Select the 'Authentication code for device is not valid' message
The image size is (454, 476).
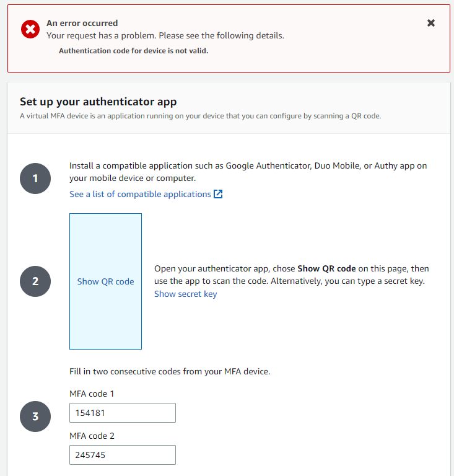coord(133,51)
